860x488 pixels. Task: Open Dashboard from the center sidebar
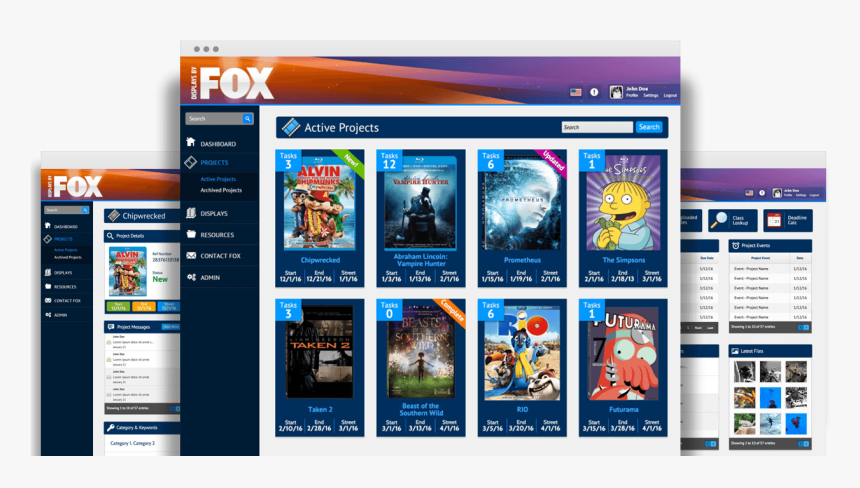point(217,144)
